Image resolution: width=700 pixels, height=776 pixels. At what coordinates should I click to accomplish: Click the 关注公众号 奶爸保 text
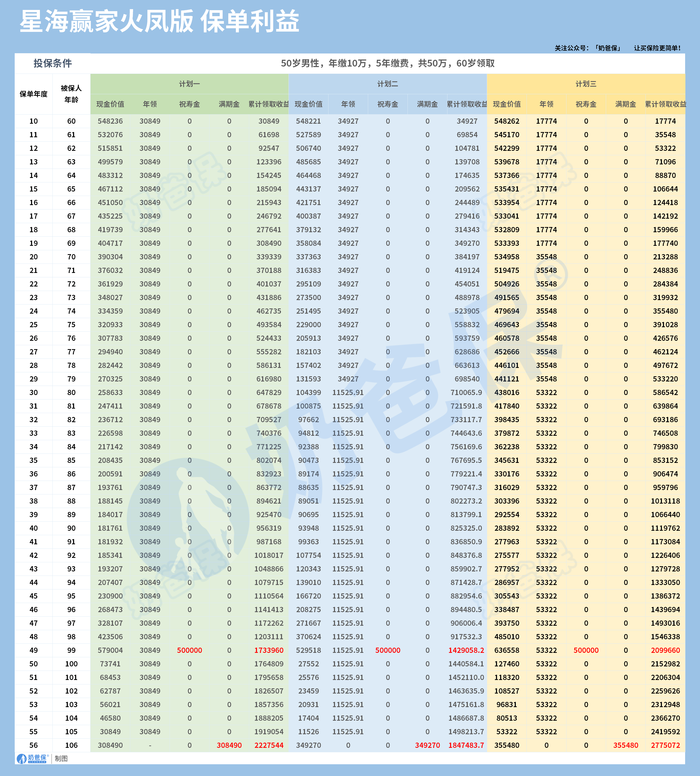[587, 48]
